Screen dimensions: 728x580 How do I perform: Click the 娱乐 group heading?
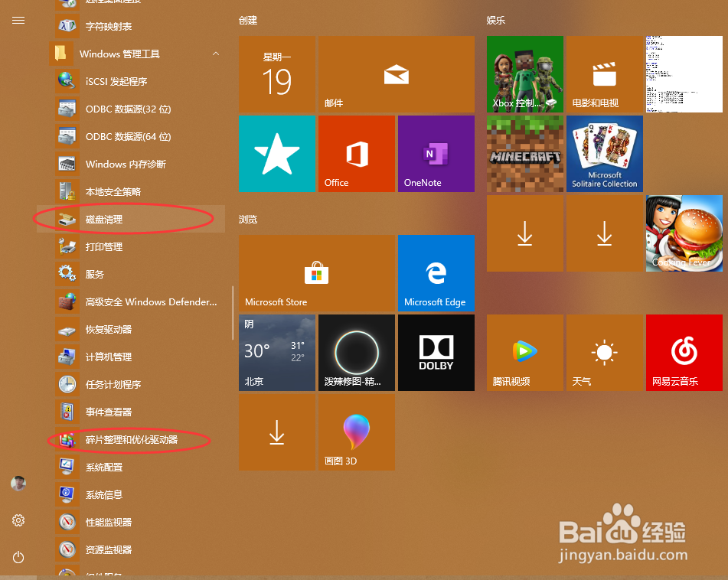496,21
